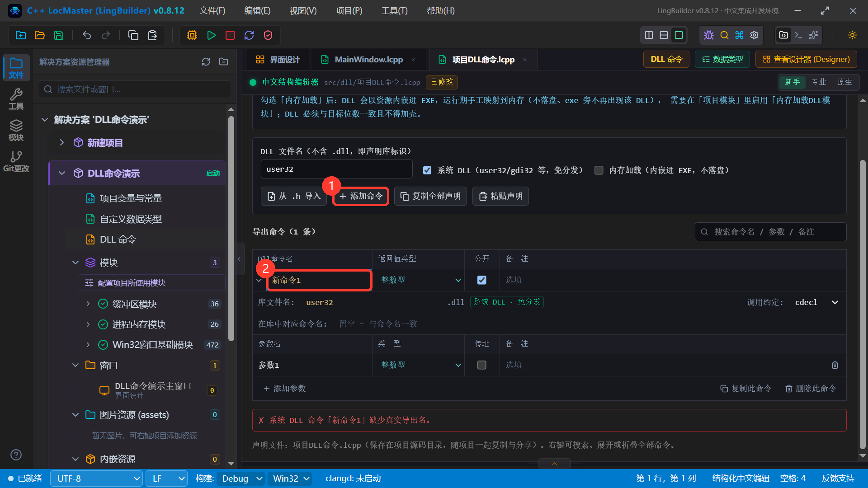868x488 pixels.
Task: Click the 搜索命令名 search field
Action: pos(770,232)
